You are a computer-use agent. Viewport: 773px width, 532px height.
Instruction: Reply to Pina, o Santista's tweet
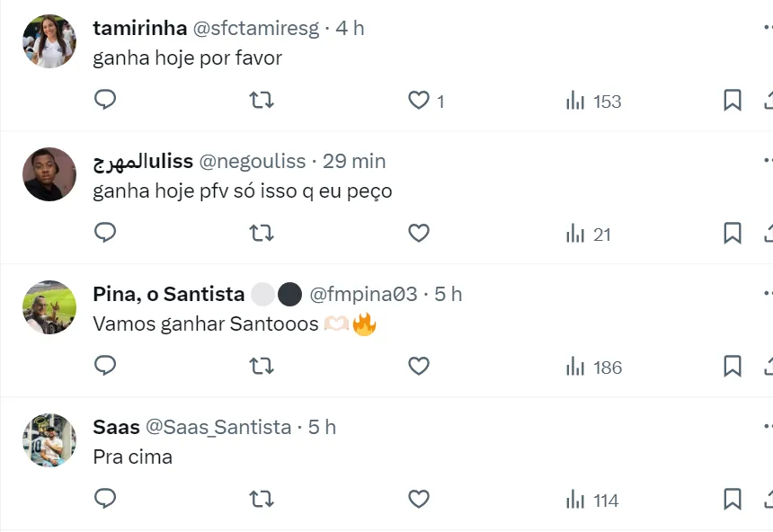click(x=105, y=367)
